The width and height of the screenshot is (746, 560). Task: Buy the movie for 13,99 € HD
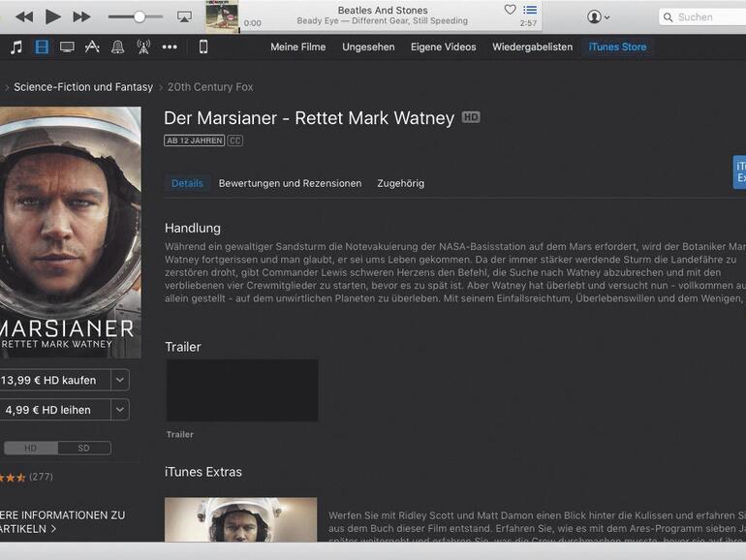tap(54, 380)
